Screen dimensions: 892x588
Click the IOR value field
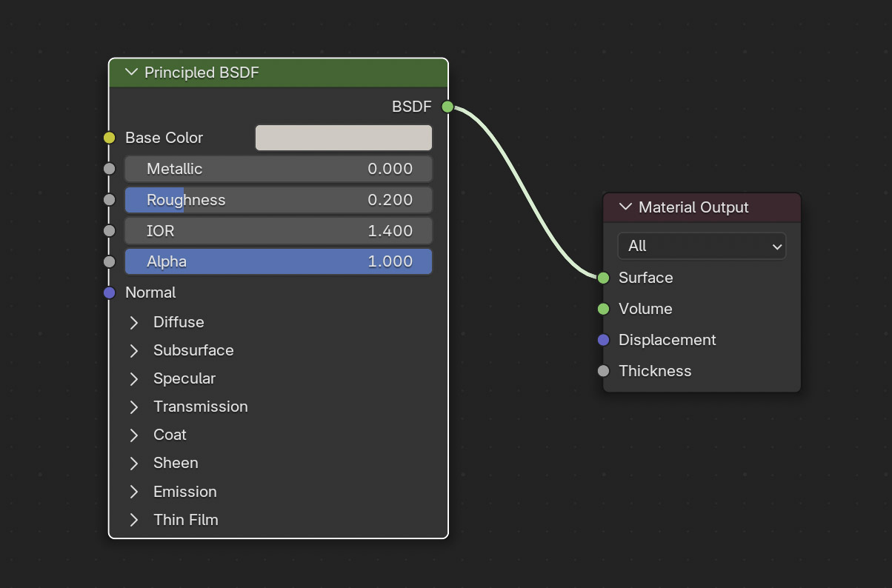[279, 231]
